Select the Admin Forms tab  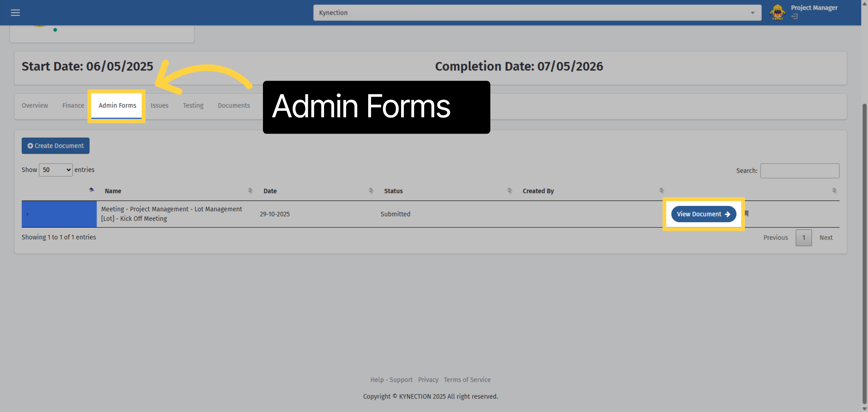point(117,105)
